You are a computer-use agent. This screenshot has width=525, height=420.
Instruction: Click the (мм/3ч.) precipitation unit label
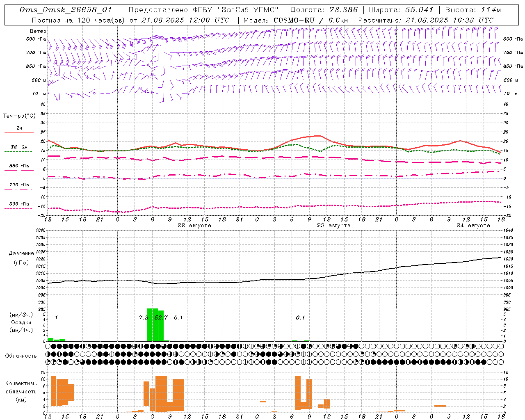coord(21,315)
